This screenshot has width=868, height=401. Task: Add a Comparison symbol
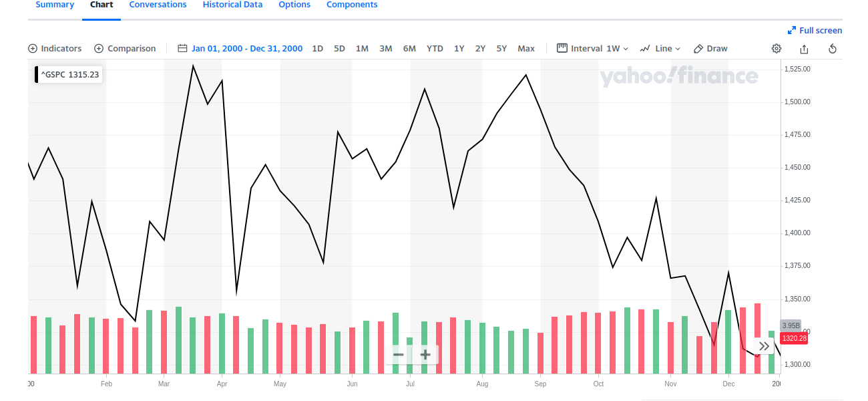125,49
